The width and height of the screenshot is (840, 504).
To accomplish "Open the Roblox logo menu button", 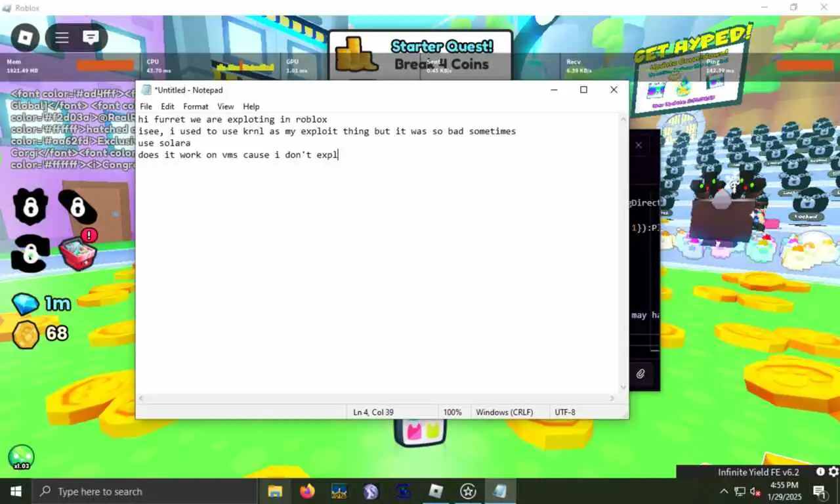I will coord(25,37).
